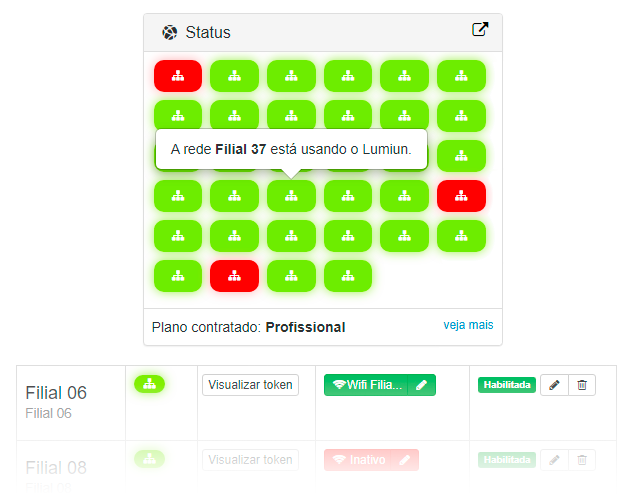Image resolution: width=635 pixels, height=500 pixels.
Task: Click the red network tile in the bottom row
Action: (x=234, y=276)
